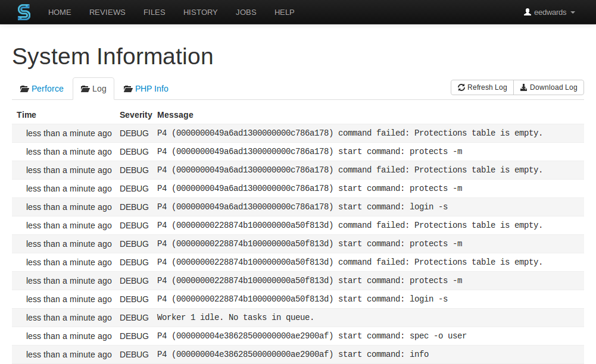The image size is (596, 364).
Task: Switch to the Perforce tab
Action: (x=42, y=89)
